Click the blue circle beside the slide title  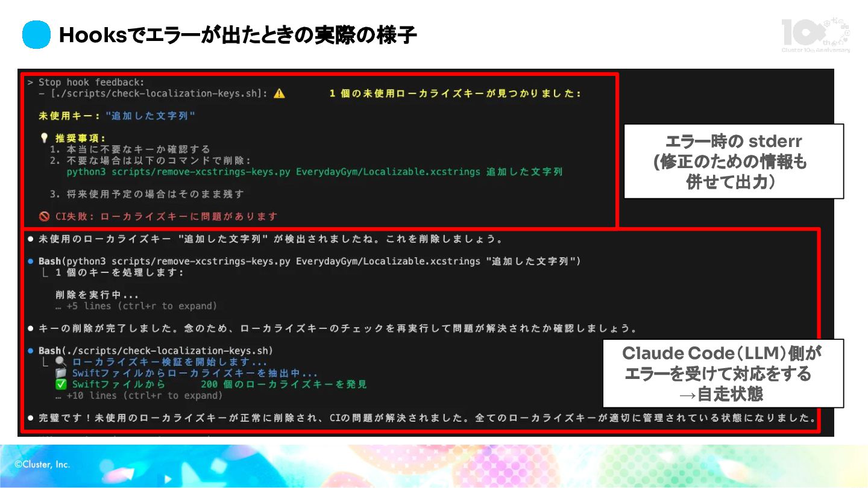[x=36, y=34]
